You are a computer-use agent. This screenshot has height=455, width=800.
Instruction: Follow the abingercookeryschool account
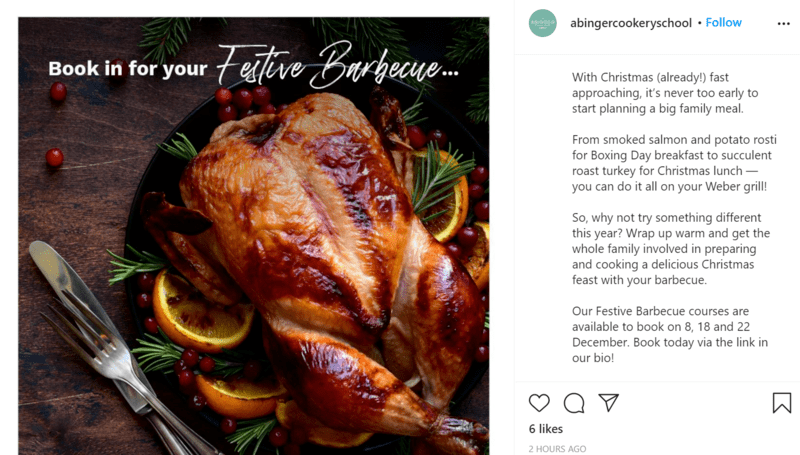coord(723,22)
